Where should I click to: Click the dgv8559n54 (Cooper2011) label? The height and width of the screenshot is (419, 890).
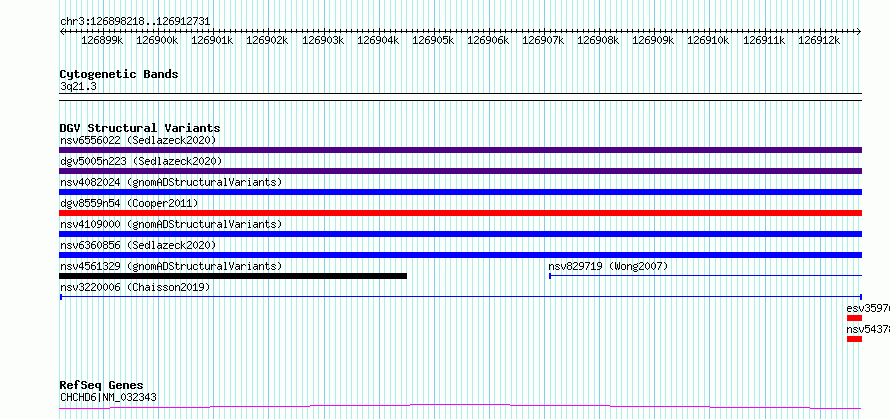[129, 203]
